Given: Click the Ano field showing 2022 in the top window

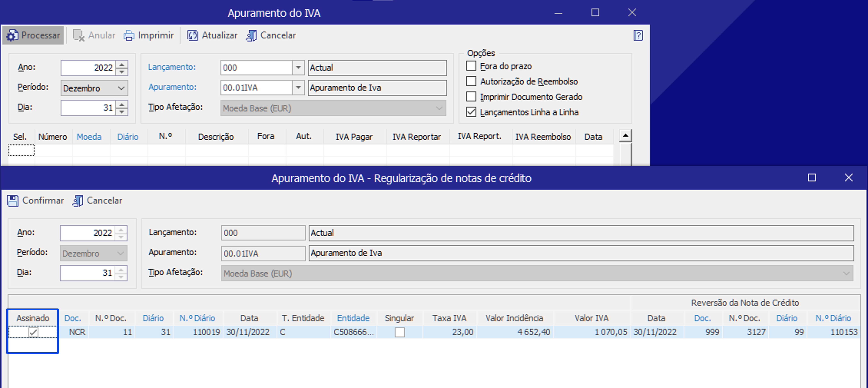Looking at the screenshot, I should point(88,68).
